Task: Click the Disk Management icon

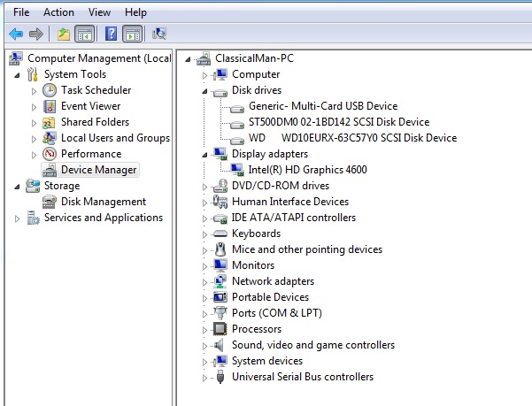Action: click(50, 202)
